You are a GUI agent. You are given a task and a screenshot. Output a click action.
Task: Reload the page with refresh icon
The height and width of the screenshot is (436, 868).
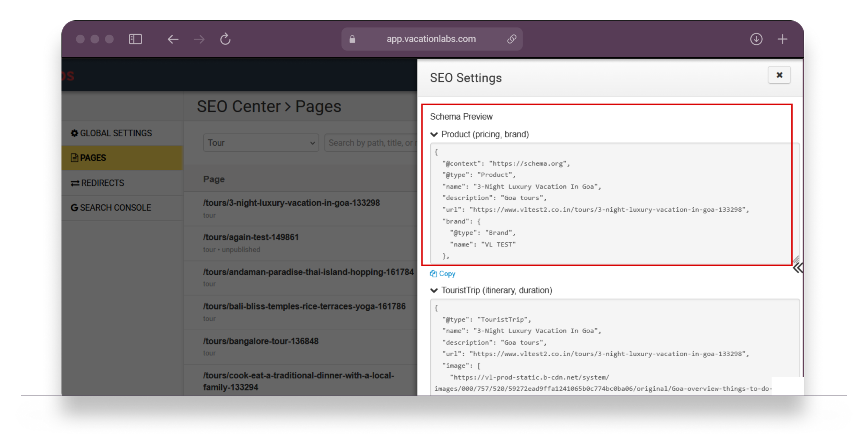tap(225, 39)
